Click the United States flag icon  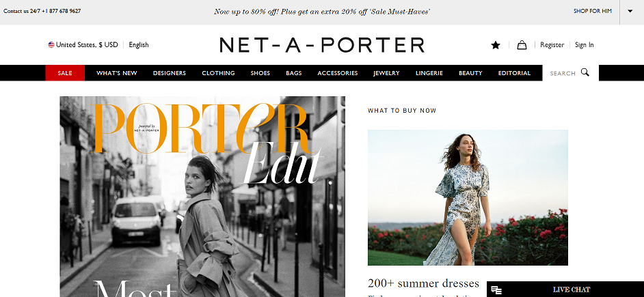pyautogui.click(x=51, y=44)
